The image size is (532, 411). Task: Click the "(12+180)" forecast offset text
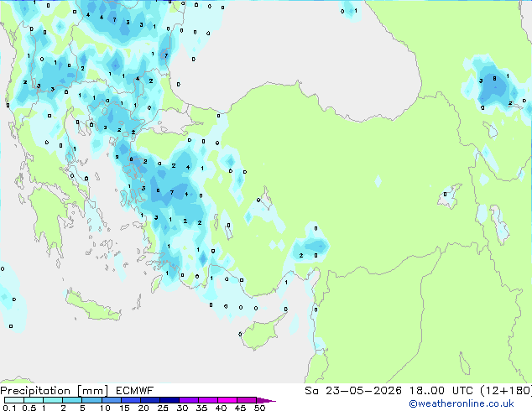coord(506,391)
